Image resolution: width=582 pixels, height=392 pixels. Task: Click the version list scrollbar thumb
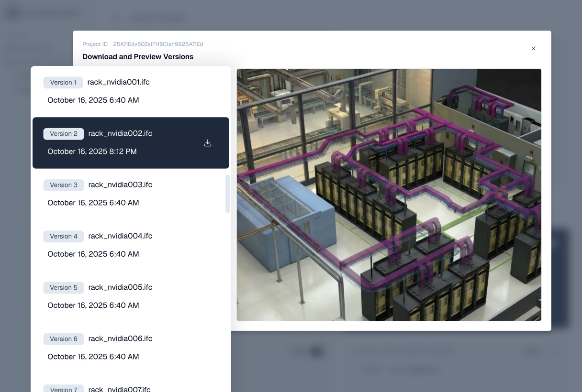click(227, 194)
